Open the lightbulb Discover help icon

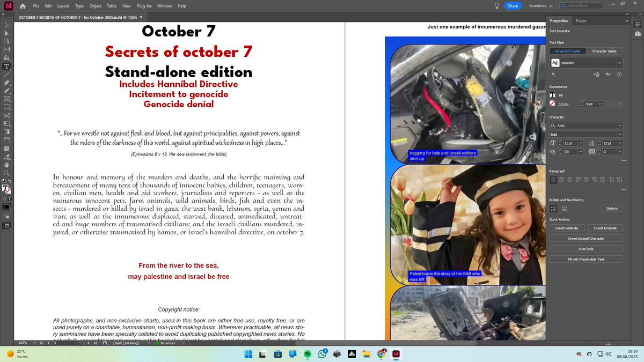pos(497,5)
